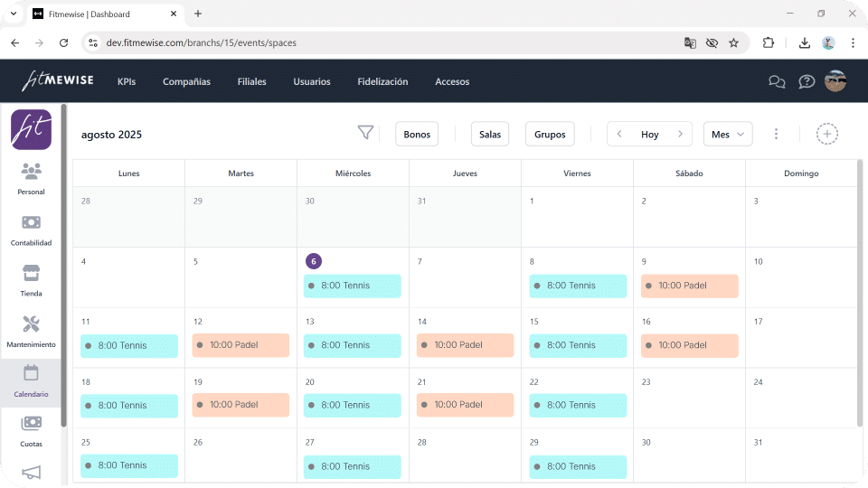Open the 8:00 Tennis event on day 25

[x=129, y=465]
